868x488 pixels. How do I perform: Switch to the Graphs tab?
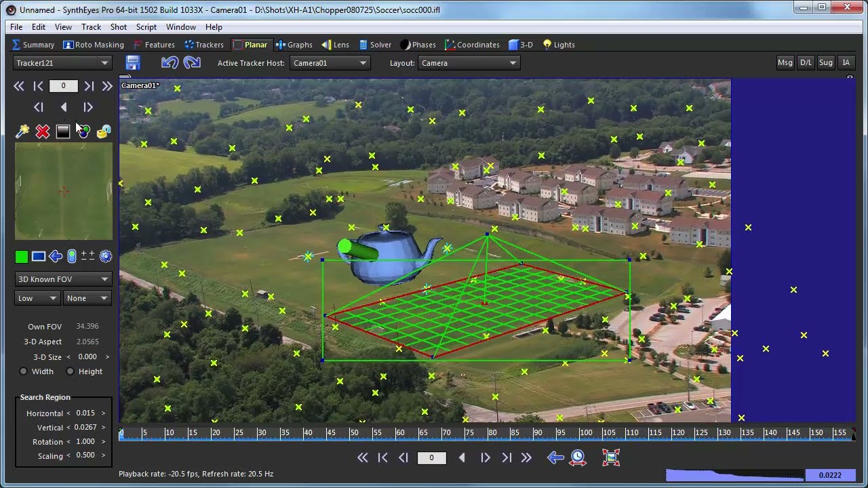pos(294,45)
